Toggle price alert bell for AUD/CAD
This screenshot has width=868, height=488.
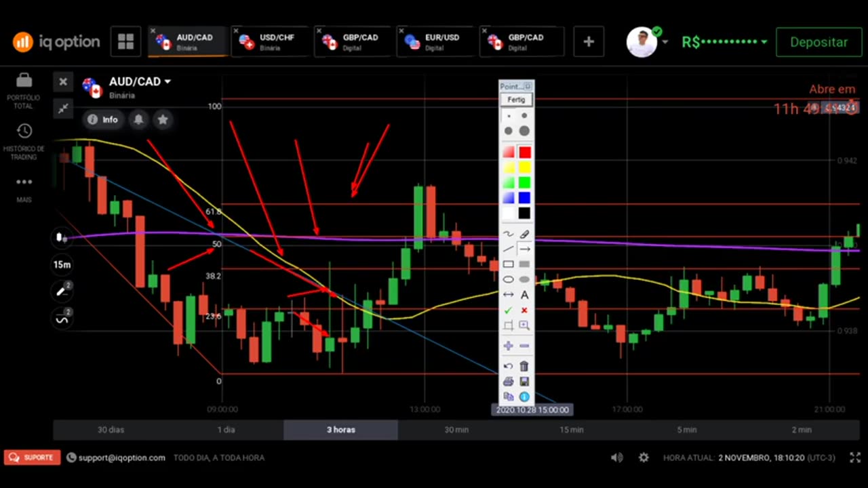(138, 119)
